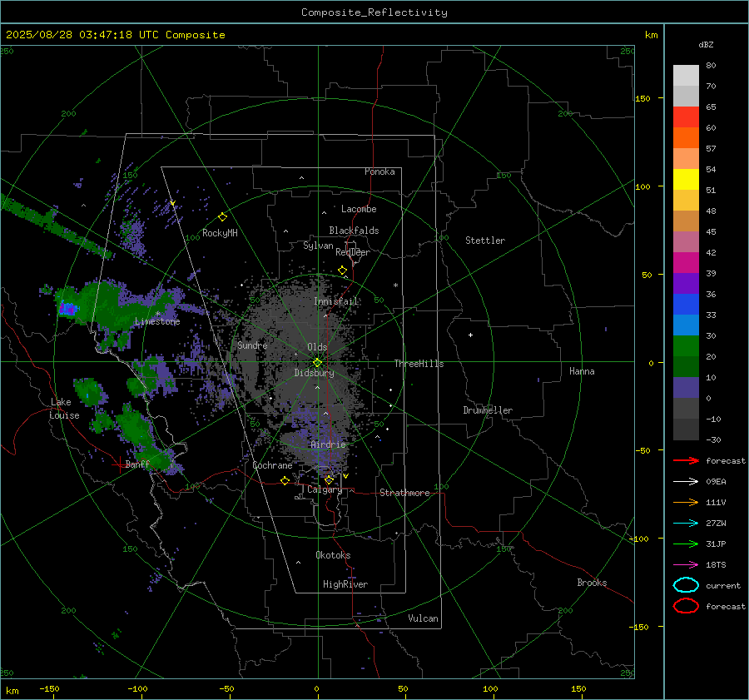Click the yellow diamond marker below Cochrane
Viewport: 749px width, 700px height.
pyautogui.click(x=285, y=480)
